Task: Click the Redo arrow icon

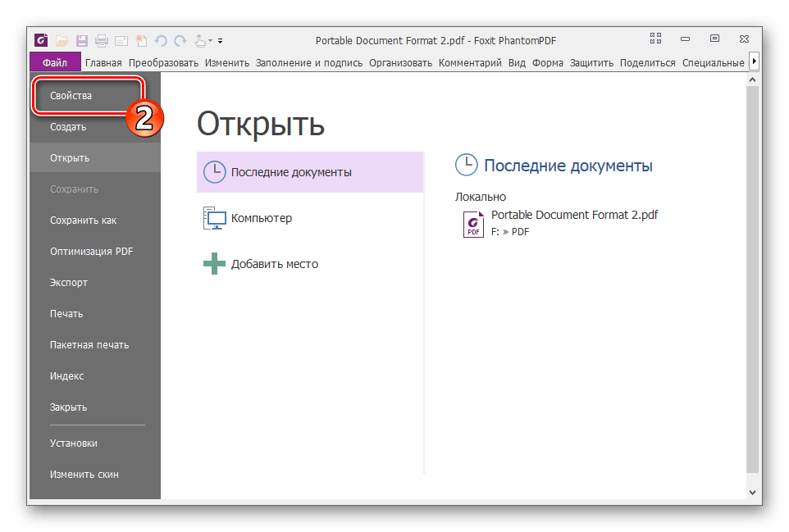Action: coord(180,40)
